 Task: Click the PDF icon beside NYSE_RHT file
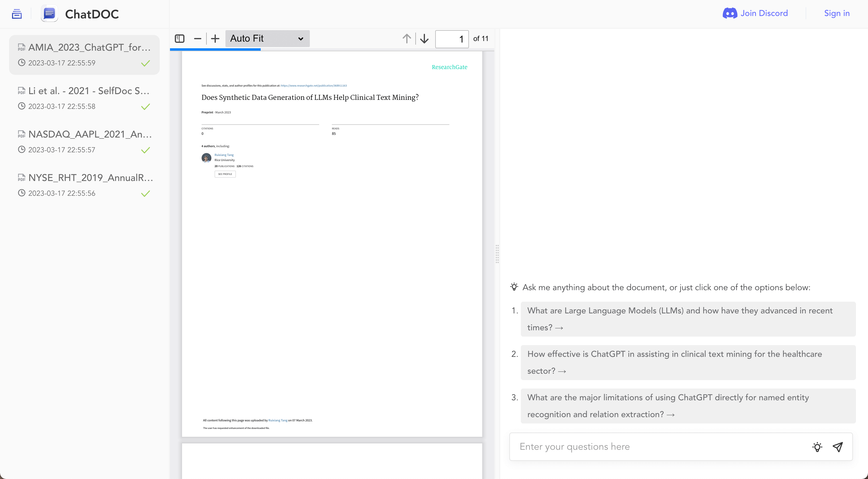(x=22, y=178)
